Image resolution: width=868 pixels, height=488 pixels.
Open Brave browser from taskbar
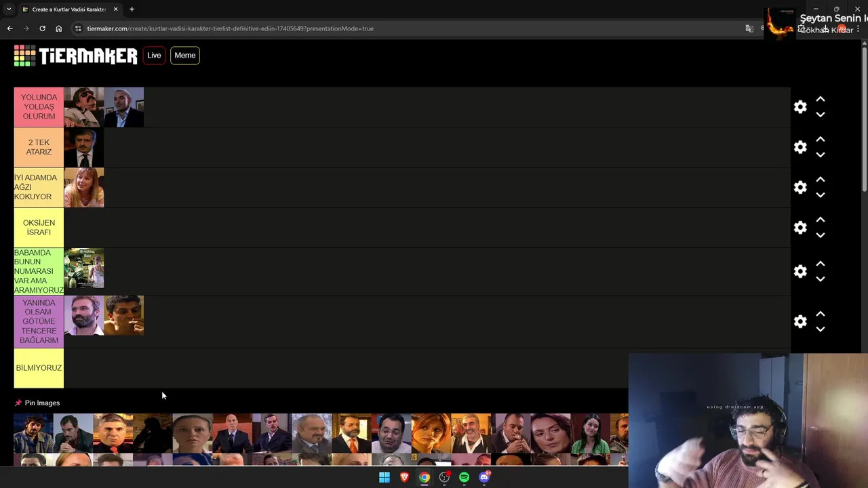click(405, 477)
